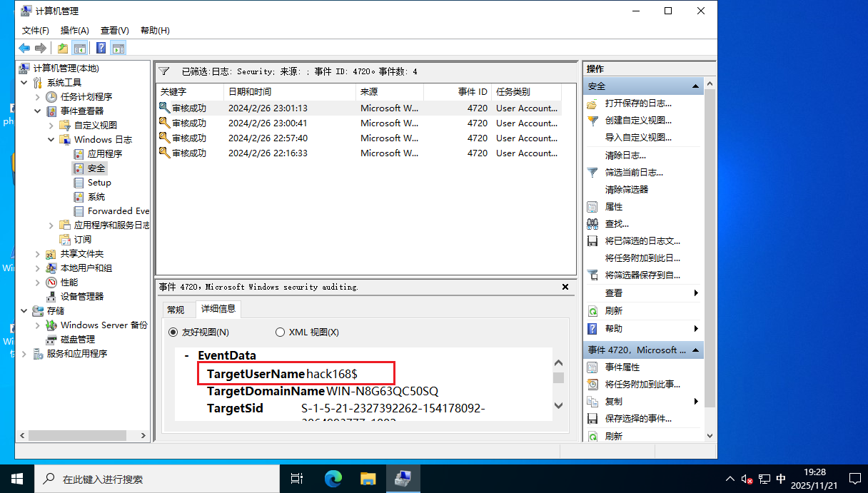Open File Explorer from the taskbar
The image size is (868, 493).
[x=368, y=479]
